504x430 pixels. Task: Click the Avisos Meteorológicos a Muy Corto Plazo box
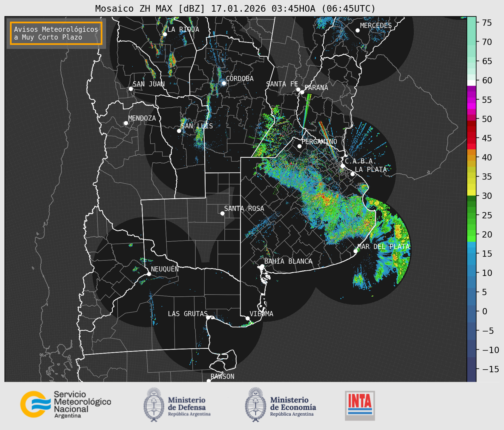pos(56,33)
